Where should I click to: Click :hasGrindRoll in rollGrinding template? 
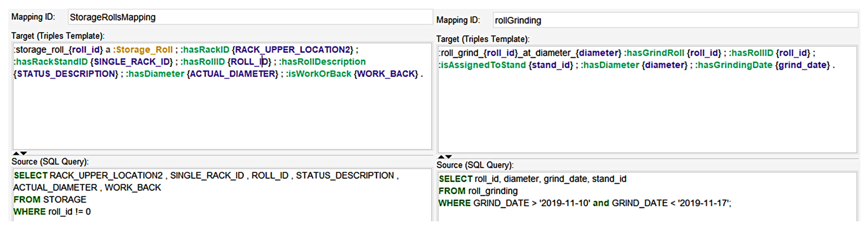[654, 53]
